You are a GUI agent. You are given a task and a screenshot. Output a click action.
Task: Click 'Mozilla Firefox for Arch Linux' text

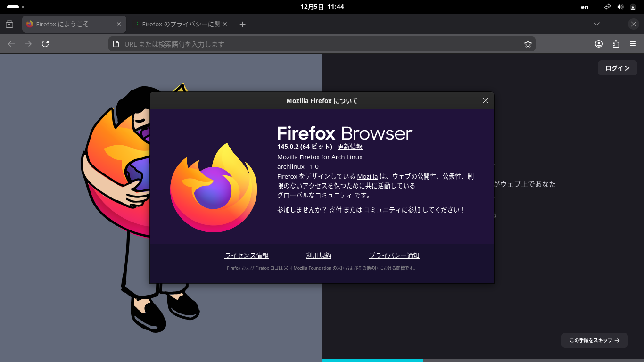pyautogui.click(x=320, y=157)
